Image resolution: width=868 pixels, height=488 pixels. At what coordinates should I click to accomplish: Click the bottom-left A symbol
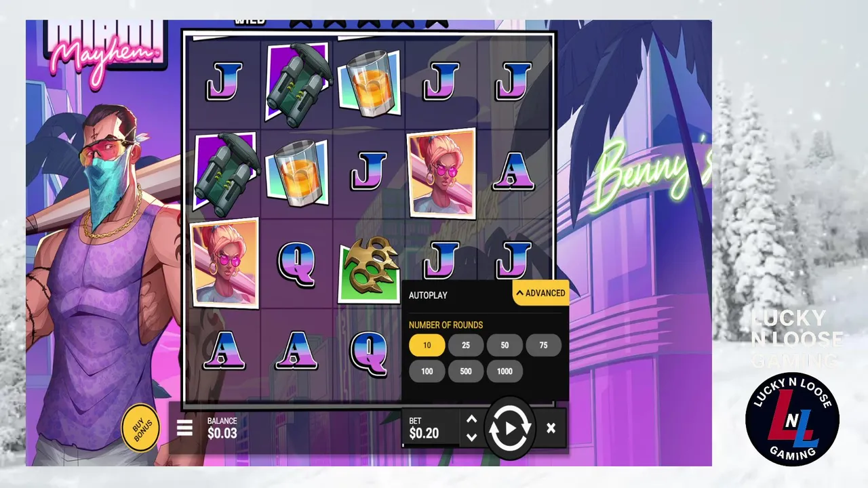tap(224, 350)
